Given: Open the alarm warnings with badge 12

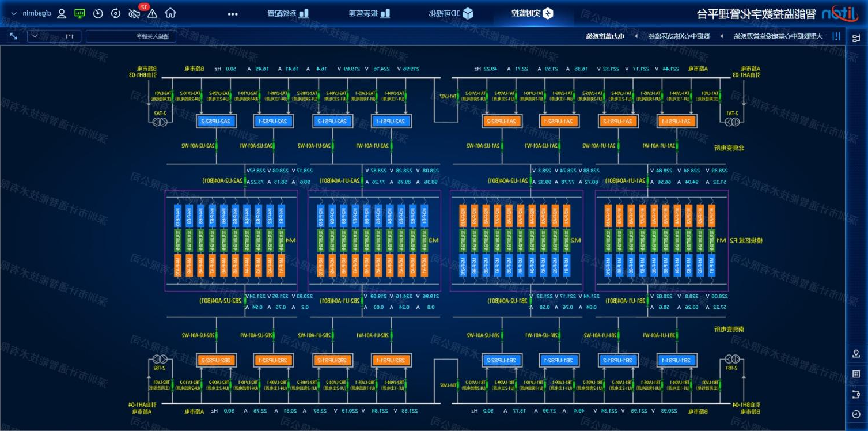Looking at the screenshot, I should 152,13.
